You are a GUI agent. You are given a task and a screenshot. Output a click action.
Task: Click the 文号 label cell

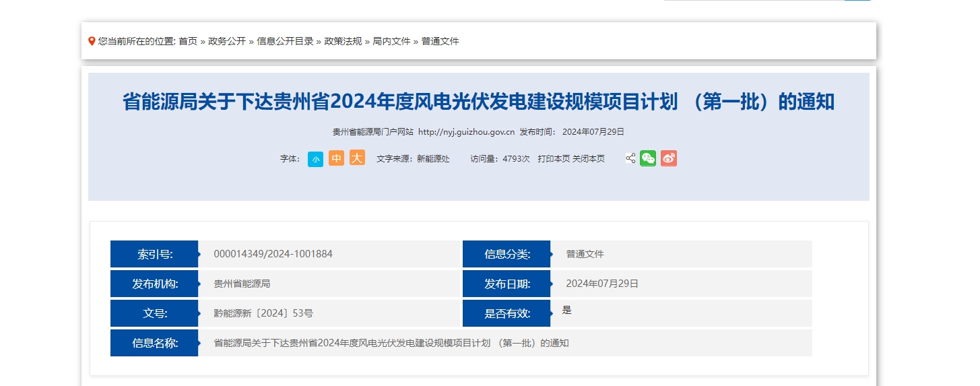point(154,313)
